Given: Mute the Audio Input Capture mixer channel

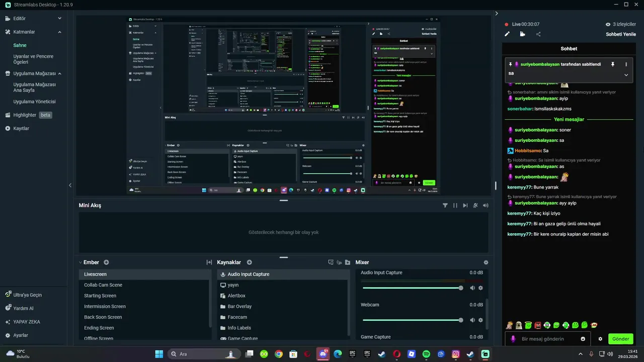Looking at the screenshot, I should coord(472,288).
